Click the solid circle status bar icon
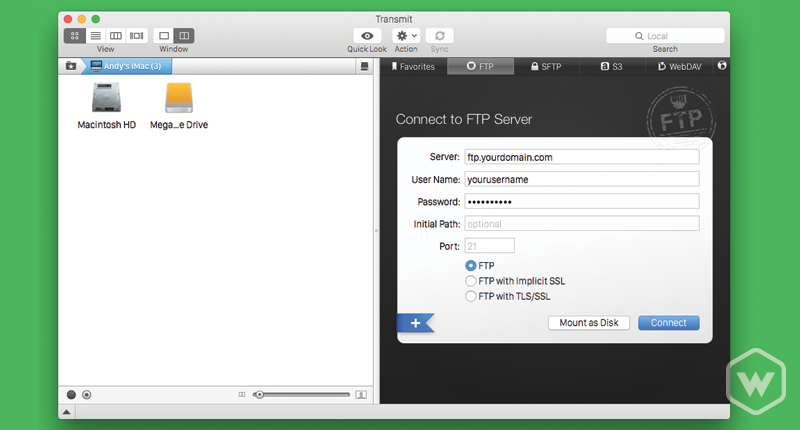This screenshot has height=430, width=800. (x=71, y=395)
